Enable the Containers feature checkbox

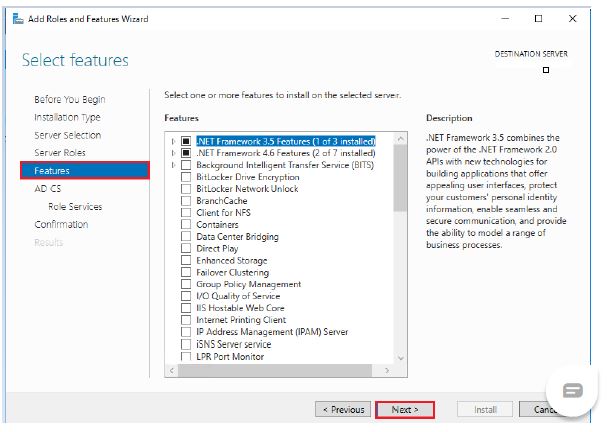tap(186, 225)
